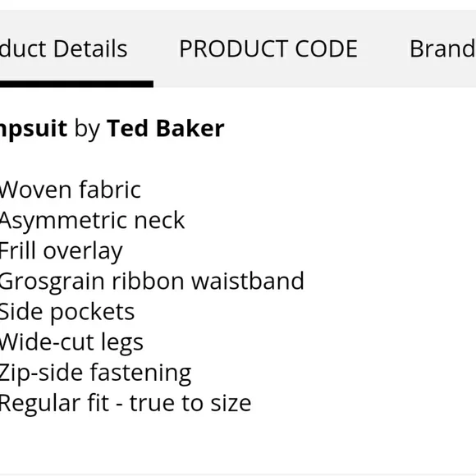Click the gray tab bar between tabs
This screenshot has width=476, height=476.
point(153,48)
